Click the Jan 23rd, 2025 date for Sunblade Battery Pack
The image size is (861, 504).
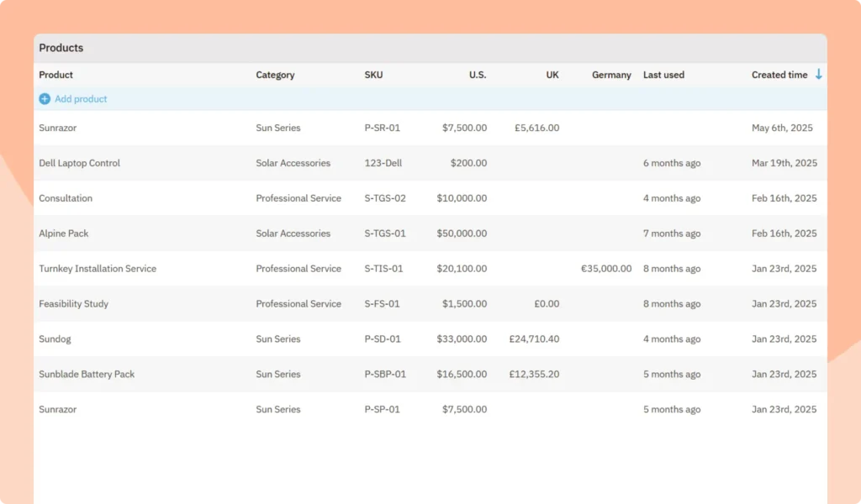pyautogui.click(x=784, y=375)
